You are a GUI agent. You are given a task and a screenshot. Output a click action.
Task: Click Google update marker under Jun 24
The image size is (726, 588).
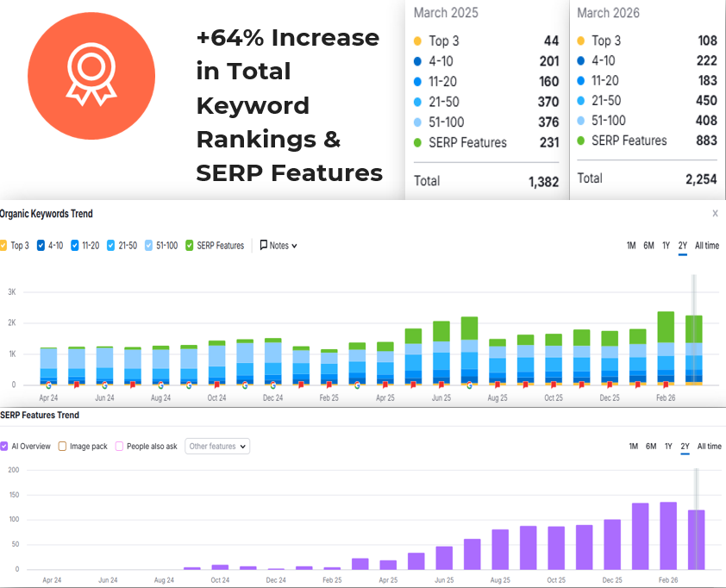click(104, 385)
